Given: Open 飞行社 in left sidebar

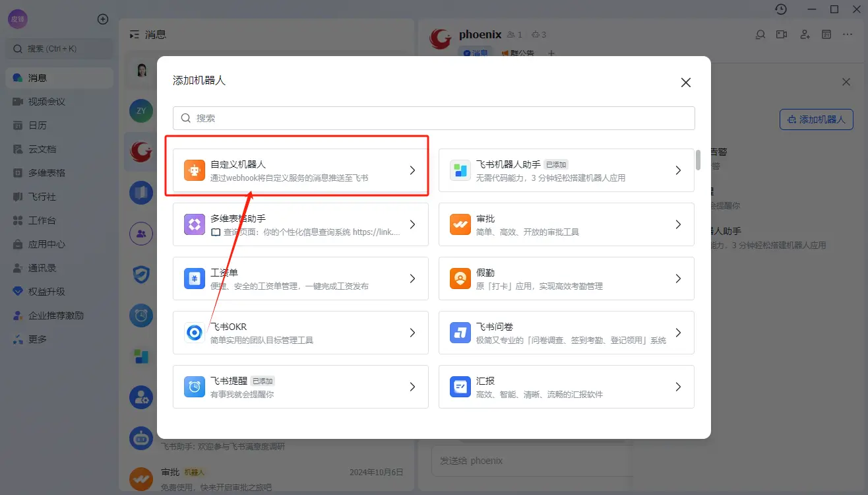Looking at the screenshot, I should click(59, 197).
